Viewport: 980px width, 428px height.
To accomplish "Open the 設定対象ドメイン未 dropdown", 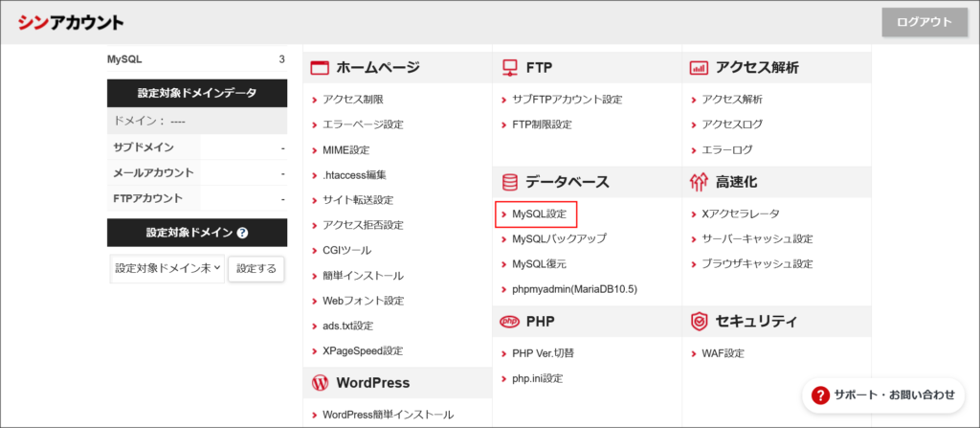I will (x=167, y=268).
